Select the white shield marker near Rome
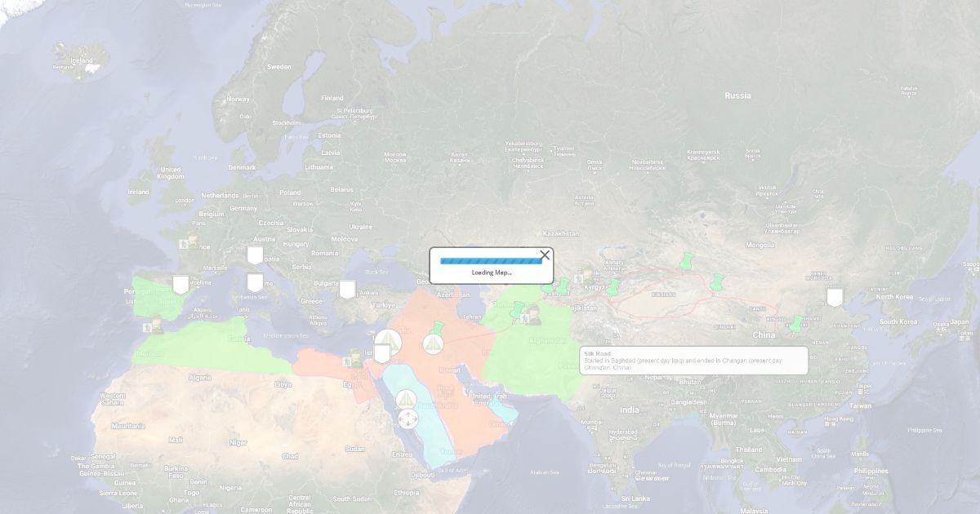980x514 pixels. [255, 282]
